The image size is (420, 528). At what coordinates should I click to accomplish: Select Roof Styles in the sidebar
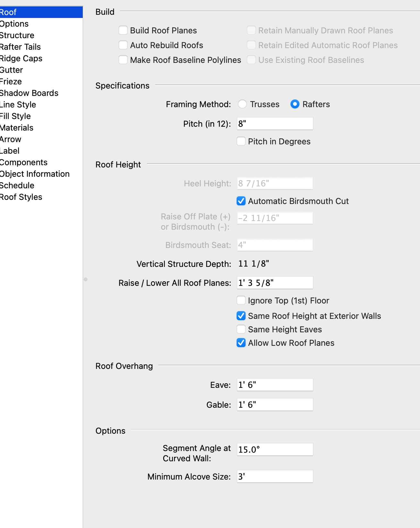point(21,197)
